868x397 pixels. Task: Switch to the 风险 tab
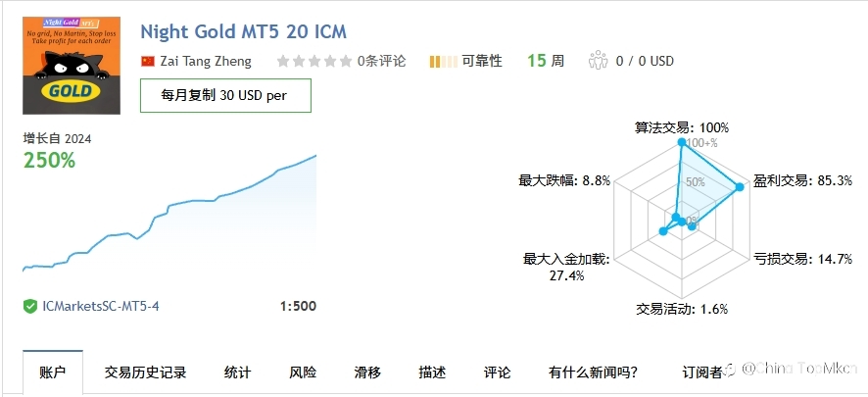(303, 372)
